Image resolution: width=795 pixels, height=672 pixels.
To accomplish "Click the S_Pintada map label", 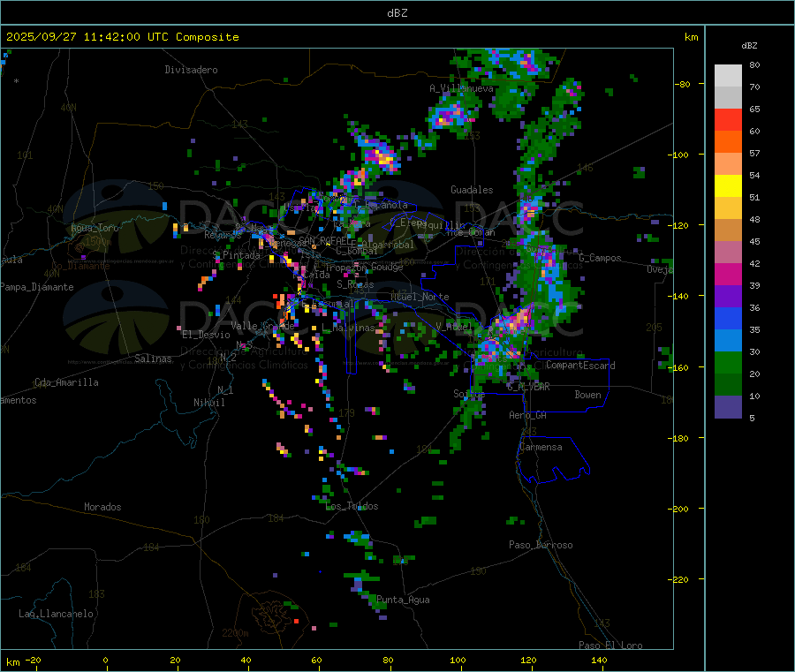I will (x=236, y=255).
